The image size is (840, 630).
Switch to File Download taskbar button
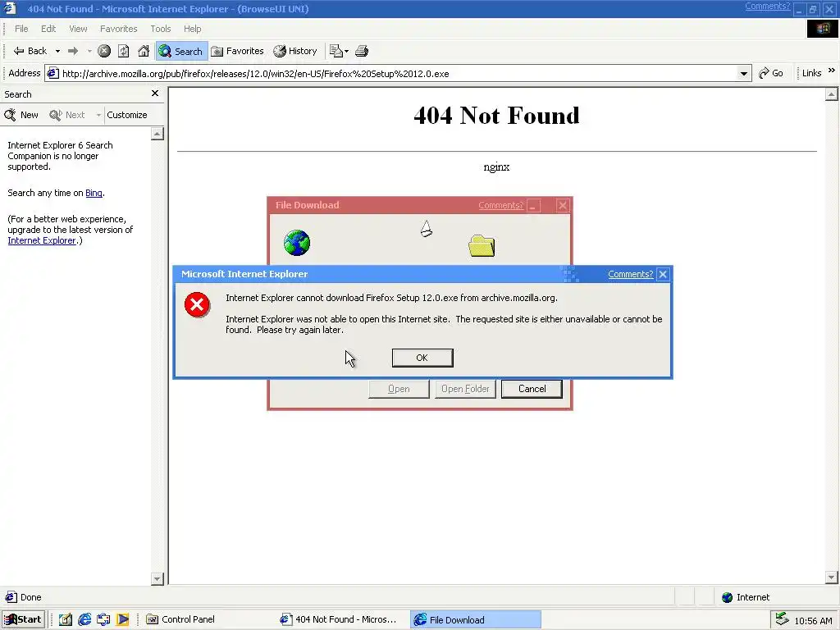pyautogui.click(x=476, y=619)
